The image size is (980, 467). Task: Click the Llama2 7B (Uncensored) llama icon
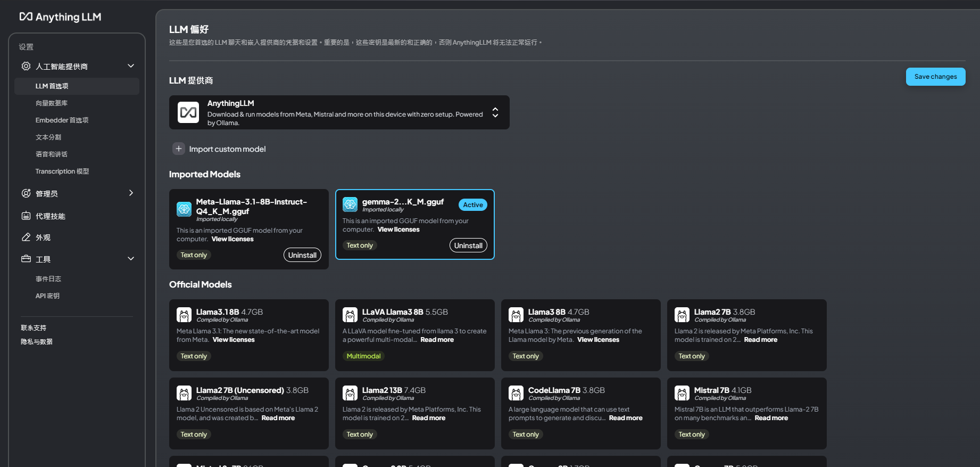(184, 393)
